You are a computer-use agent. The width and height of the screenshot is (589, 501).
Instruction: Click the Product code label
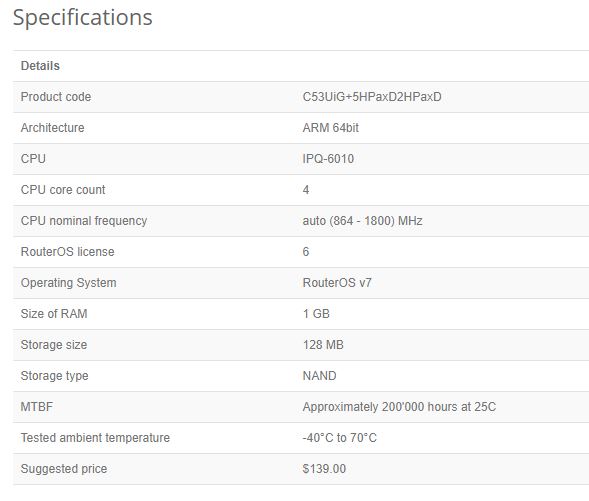pyautogui.click(x=56, y=97)
